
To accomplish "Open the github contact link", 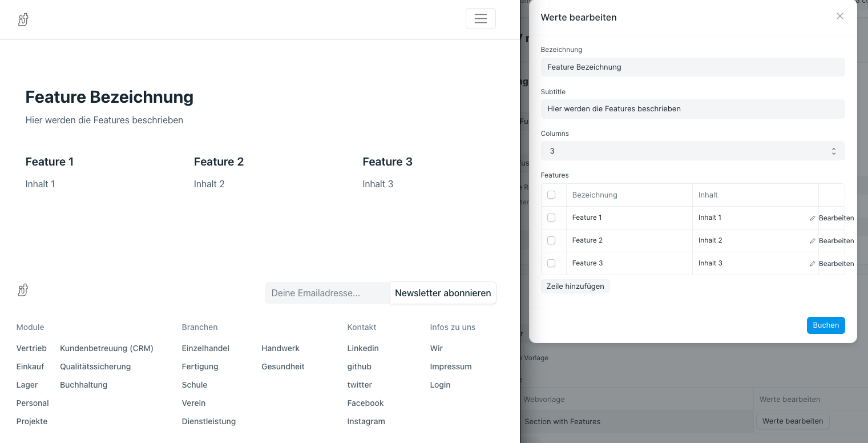I will [360, 367].
